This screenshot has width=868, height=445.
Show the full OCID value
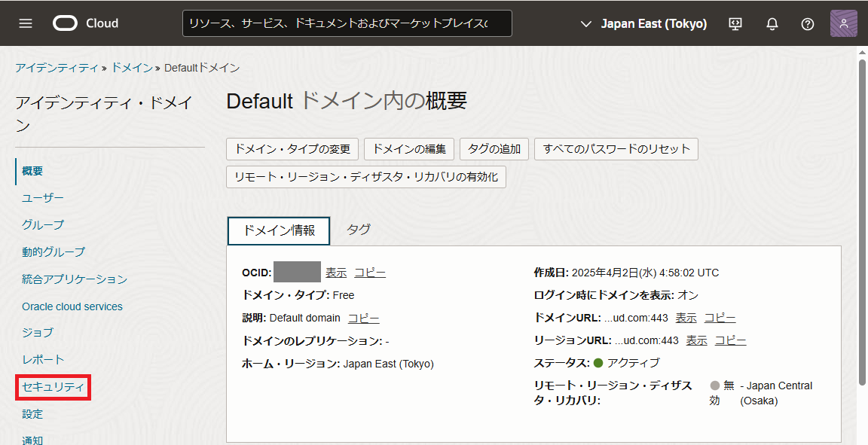pos(336,273)
